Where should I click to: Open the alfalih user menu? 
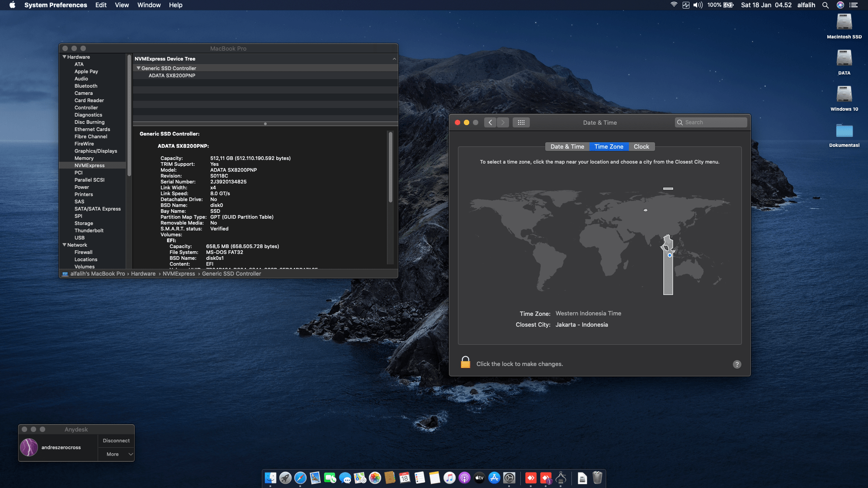[x=806, y=5]
